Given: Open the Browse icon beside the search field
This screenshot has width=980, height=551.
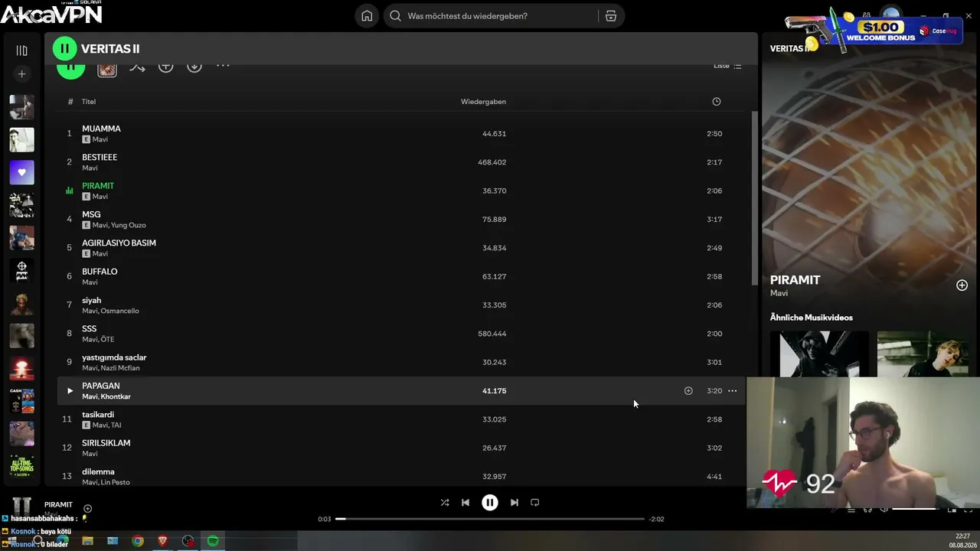Looking at the screenshot, I should pos(610,16).
